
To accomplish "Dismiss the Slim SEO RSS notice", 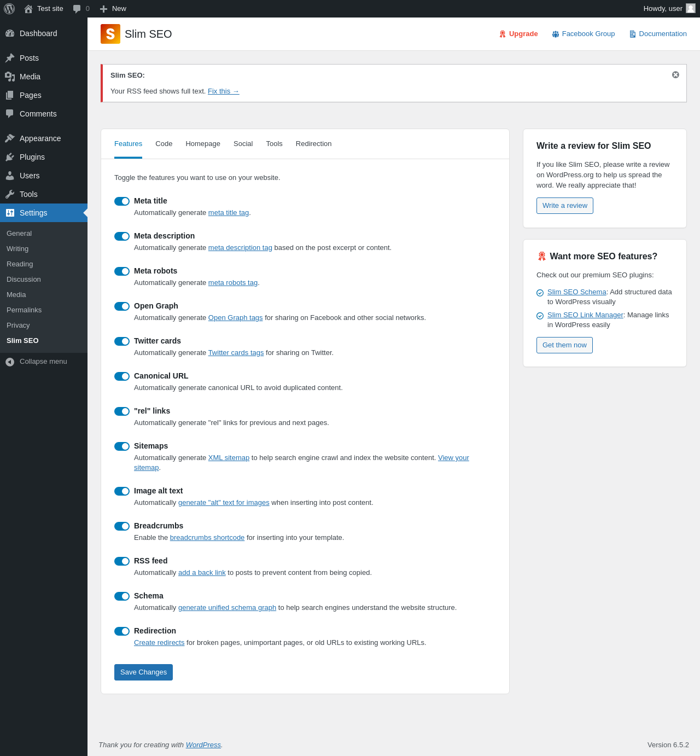I will point(675,75).
